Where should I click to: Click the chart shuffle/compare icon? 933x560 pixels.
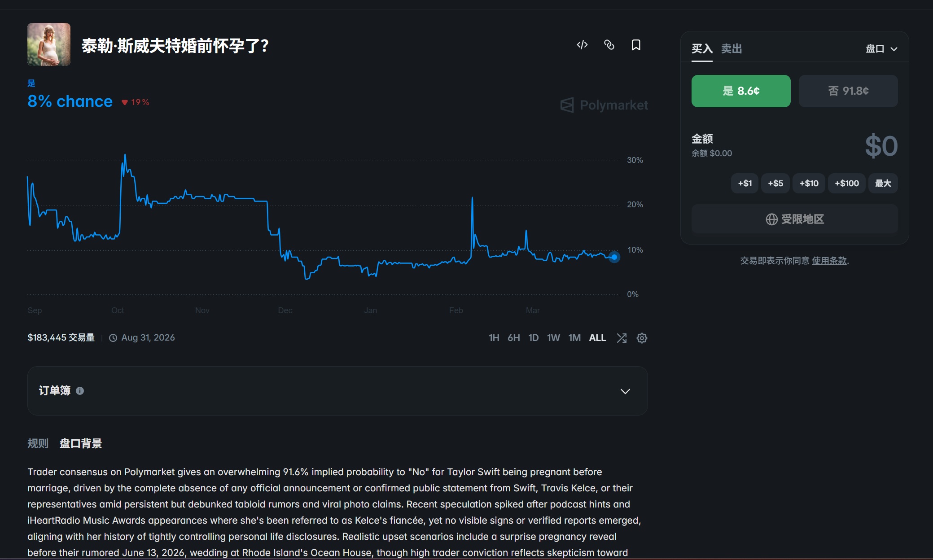click(622, 338)
